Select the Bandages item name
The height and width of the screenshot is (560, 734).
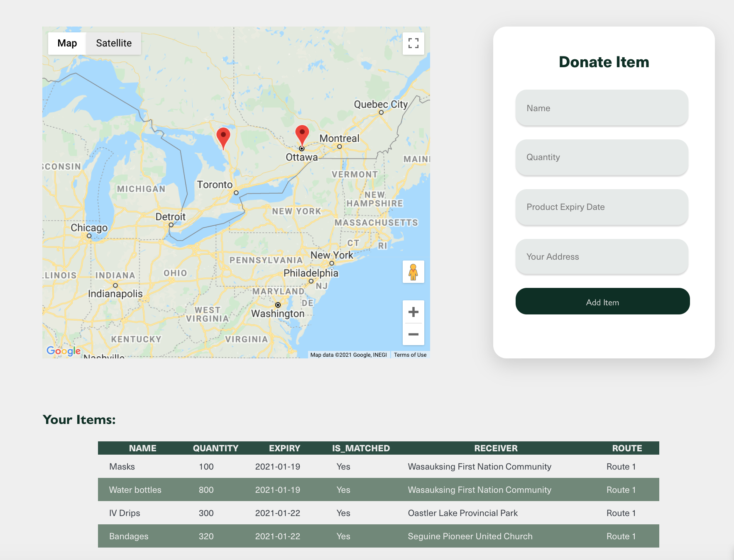tap(129, 536)
